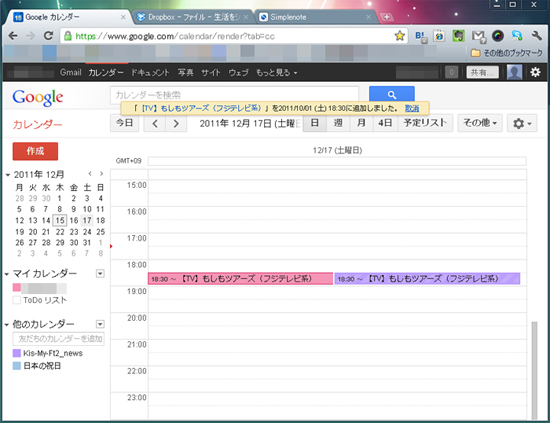Collapse the 2011年 12月 mini calendar
550x423 pixels.
point(8,175)
